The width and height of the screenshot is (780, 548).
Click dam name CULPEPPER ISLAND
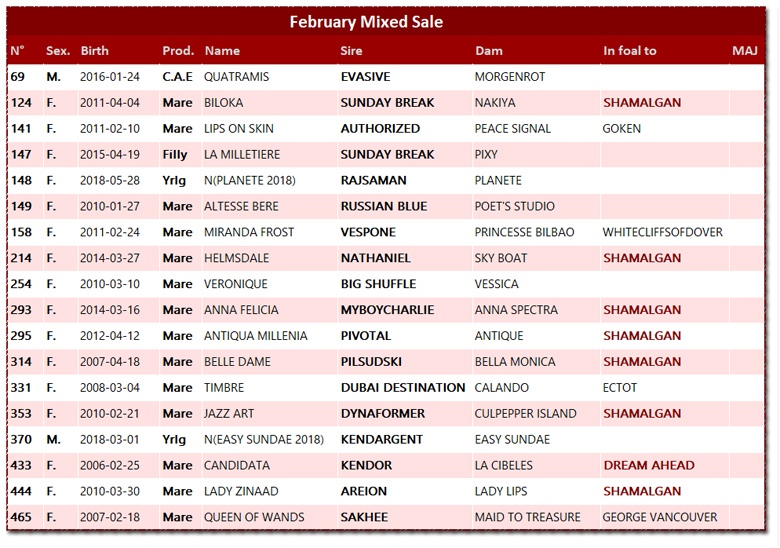point(525,414)
